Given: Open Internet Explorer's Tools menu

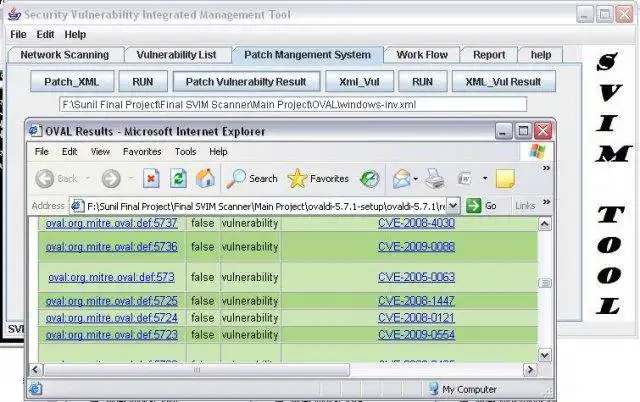Looking at the screenshot, I should click(186, 151).
